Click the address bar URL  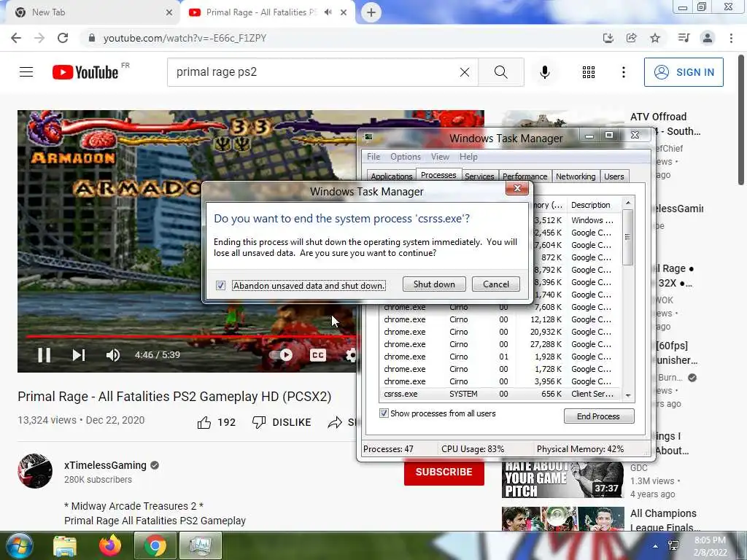185,38
